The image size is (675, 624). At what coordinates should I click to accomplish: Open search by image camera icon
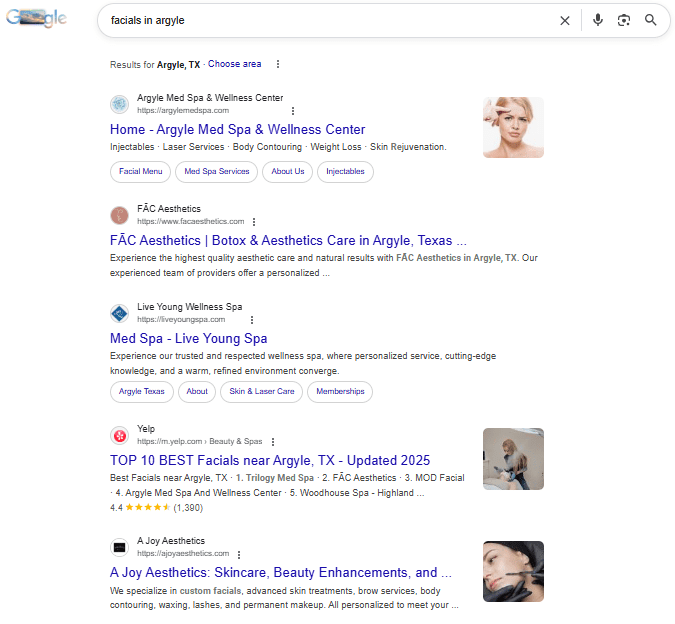coord(624,20)
